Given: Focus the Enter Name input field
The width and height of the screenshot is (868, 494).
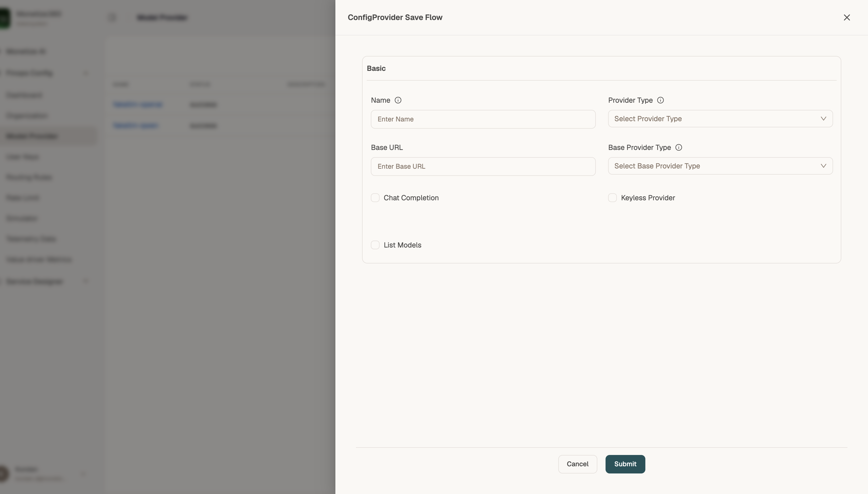Looking at the screenshot, I should 483,119.
